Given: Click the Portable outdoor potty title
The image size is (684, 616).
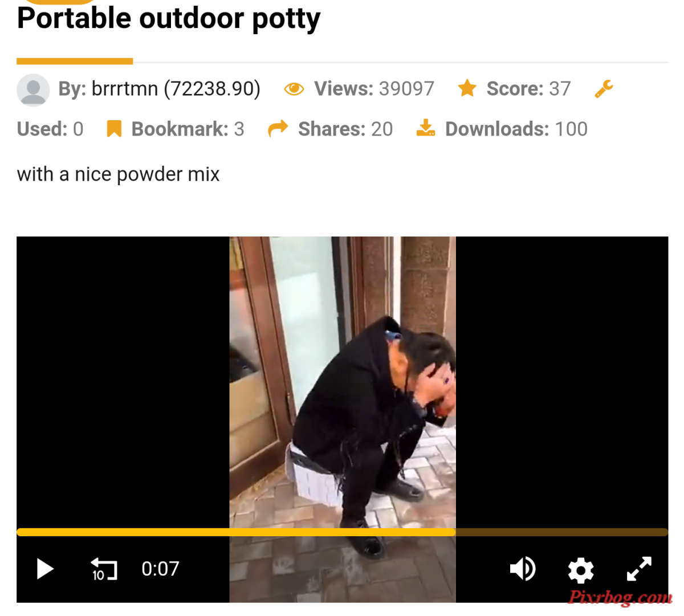Looking at the screenshot, I should click(x=169, y=19).
